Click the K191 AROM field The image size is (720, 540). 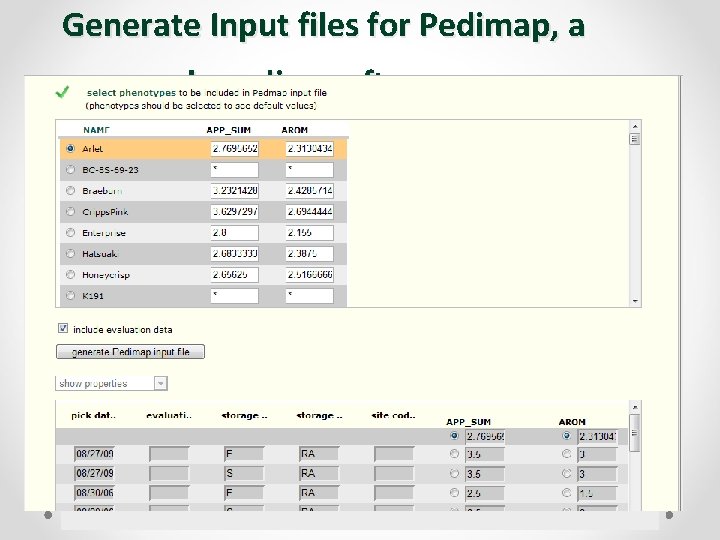coord(309,296)
